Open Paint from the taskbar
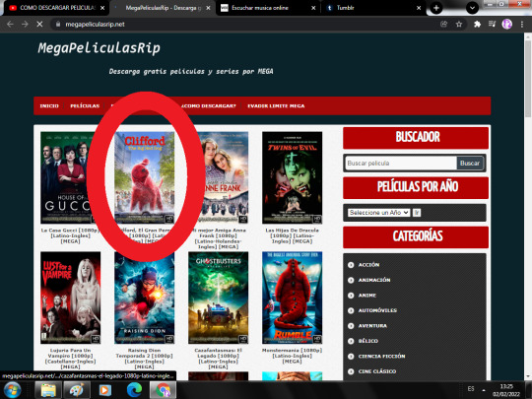 click(76, 390)
